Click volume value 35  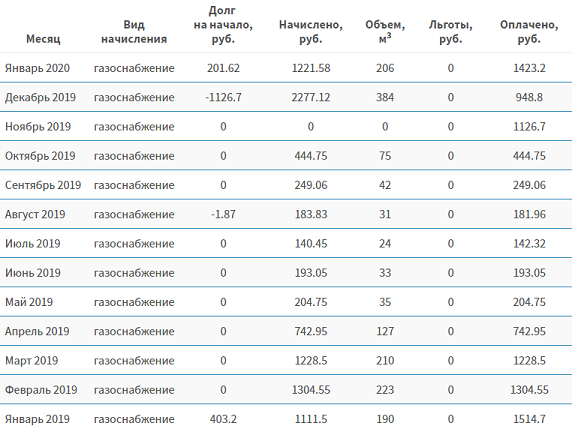[385, 302]
